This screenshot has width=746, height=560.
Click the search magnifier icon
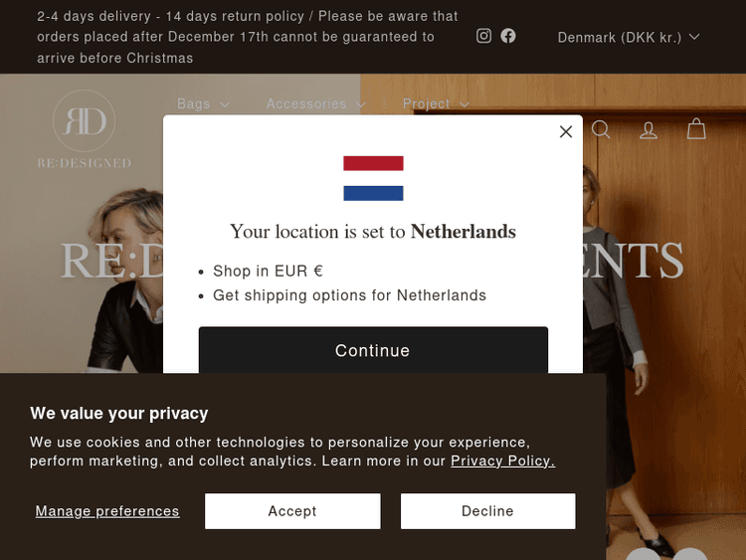(x=601, y=129)
